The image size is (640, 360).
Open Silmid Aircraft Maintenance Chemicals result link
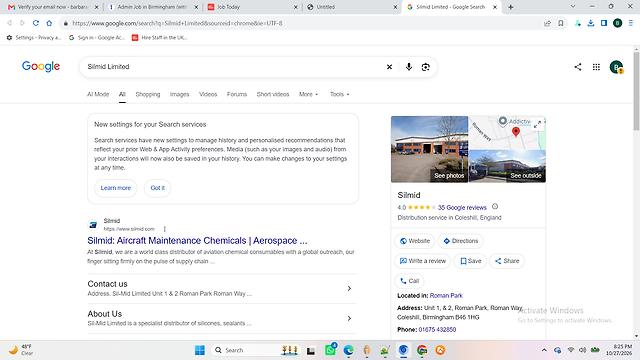[197, 241]
